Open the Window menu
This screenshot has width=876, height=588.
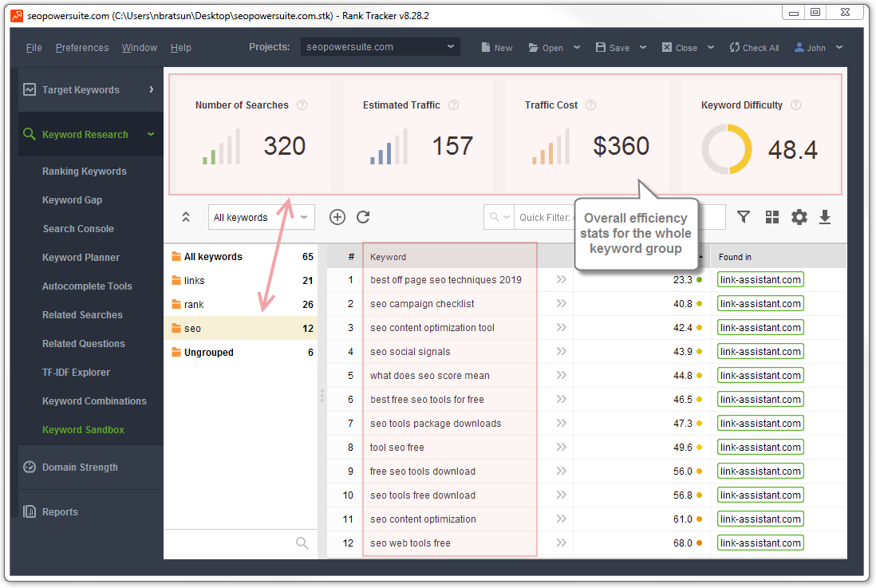click(140, 48)
